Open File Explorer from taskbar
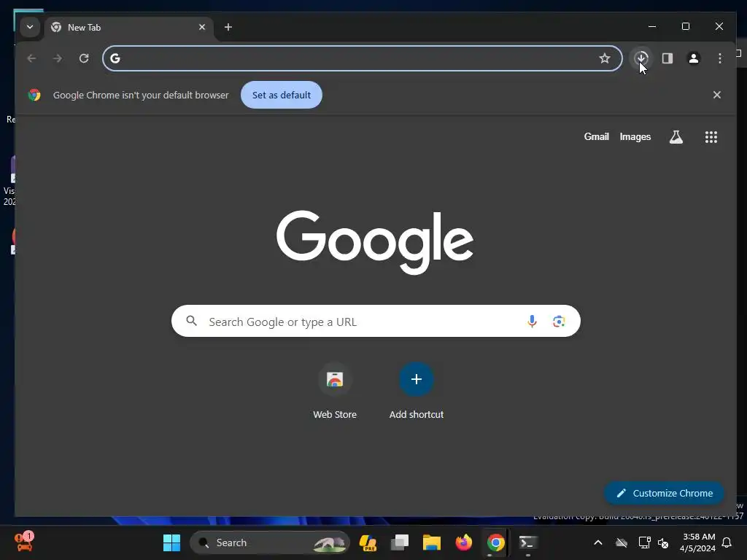747x560 pixels. tap(431, 542)
